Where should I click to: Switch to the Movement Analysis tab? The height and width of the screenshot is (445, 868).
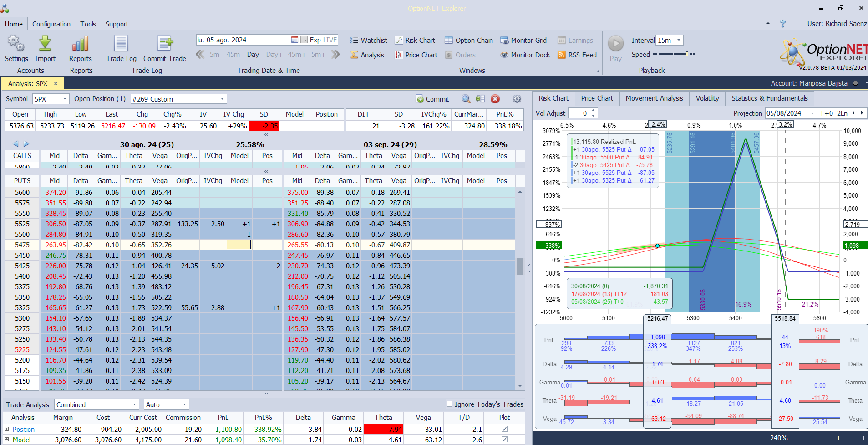point(654,98)
